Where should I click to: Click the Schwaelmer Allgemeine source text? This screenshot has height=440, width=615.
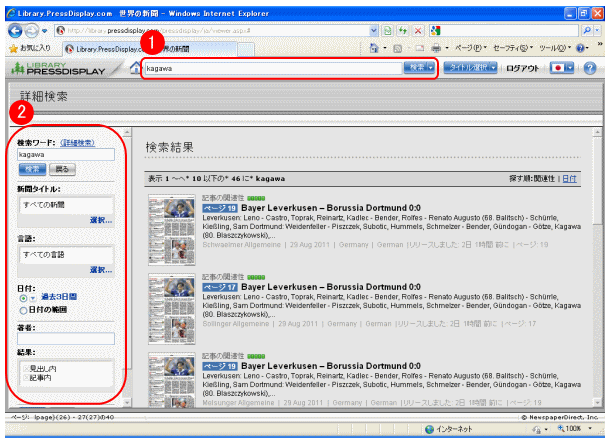(x=242, y=245)
